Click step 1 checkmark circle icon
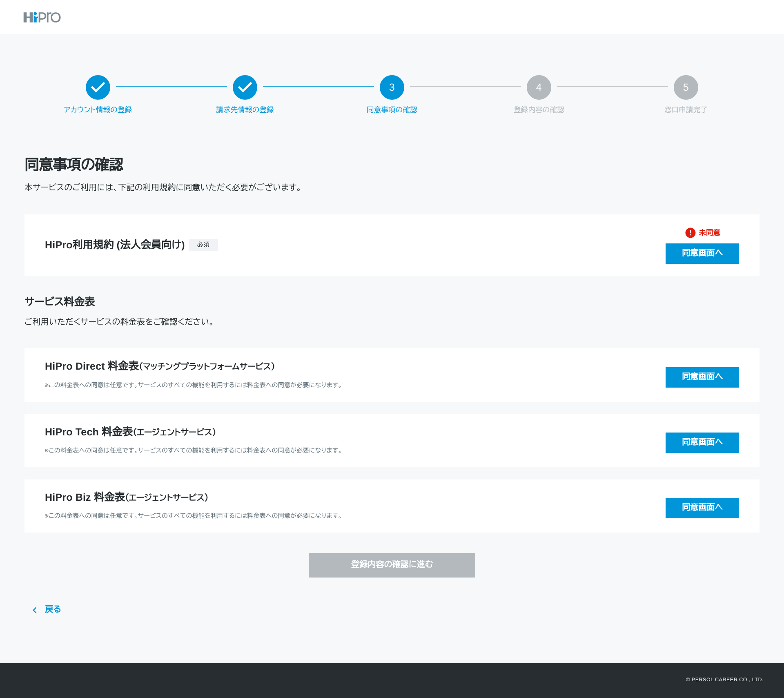Screen dimensions: 784x698 coord(98,87)
